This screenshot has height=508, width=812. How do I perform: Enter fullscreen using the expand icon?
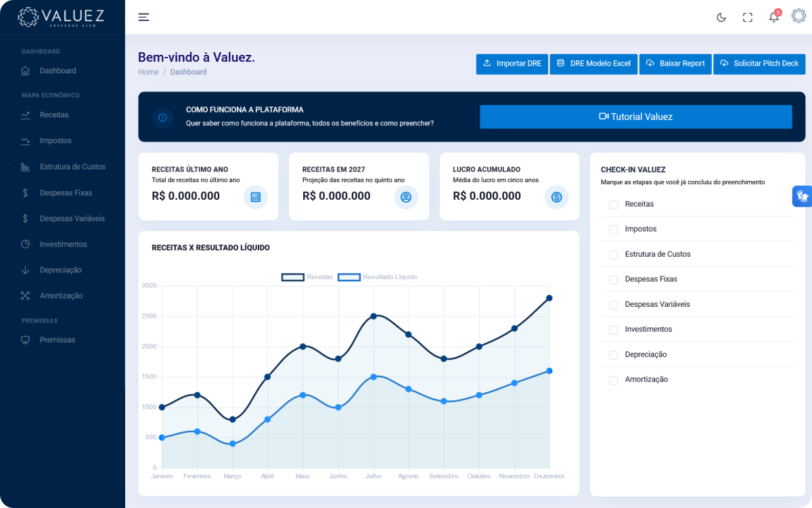(748, 18)
